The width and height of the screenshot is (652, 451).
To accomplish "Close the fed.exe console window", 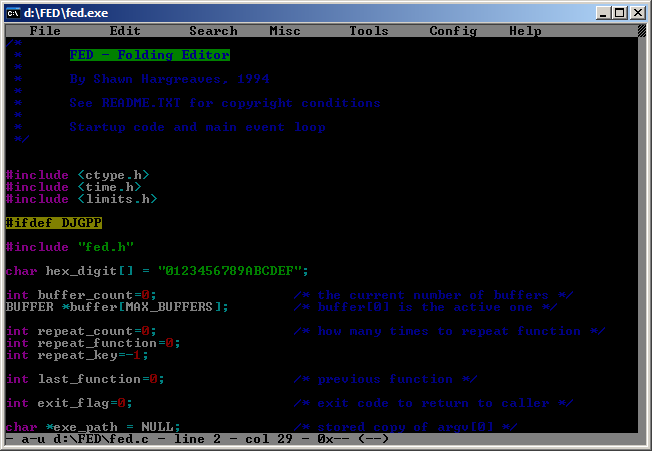I will coord(637,12).
